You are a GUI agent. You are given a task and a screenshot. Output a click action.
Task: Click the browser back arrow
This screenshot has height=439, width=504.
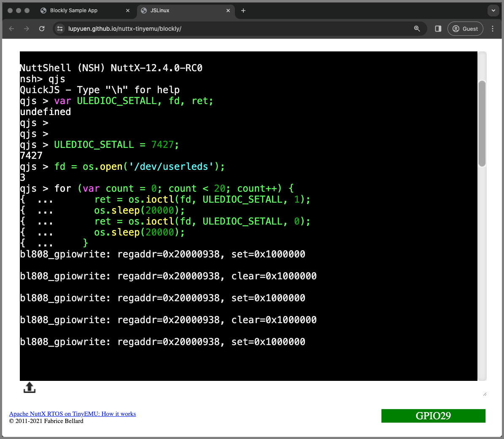[x=11, y=29]
